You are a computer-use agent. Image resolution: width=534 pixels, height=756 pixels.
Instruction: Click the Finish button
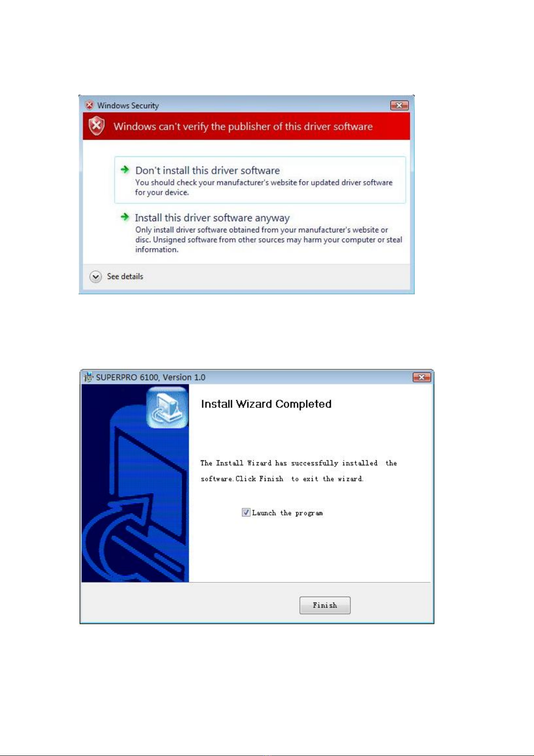click(325, 605)
